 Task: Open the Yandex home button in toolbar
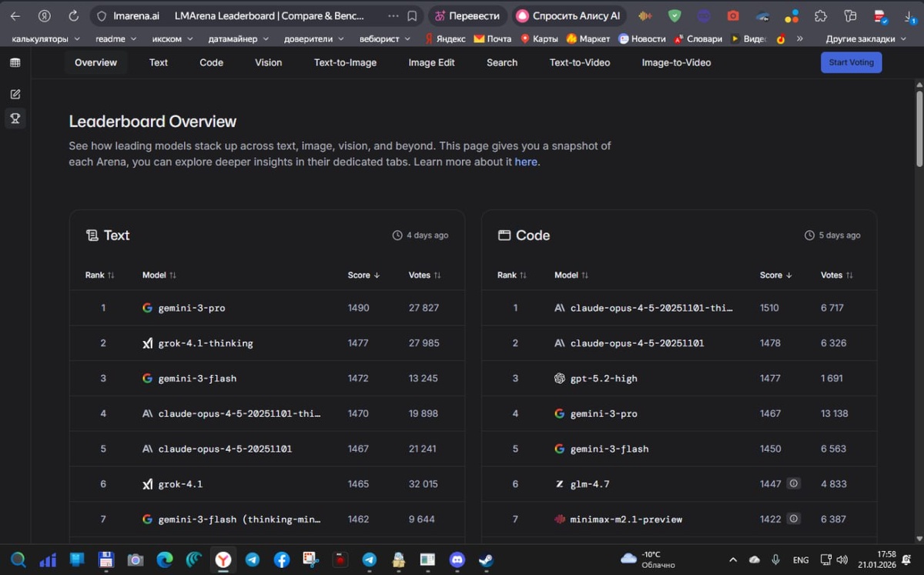point(45,15)
